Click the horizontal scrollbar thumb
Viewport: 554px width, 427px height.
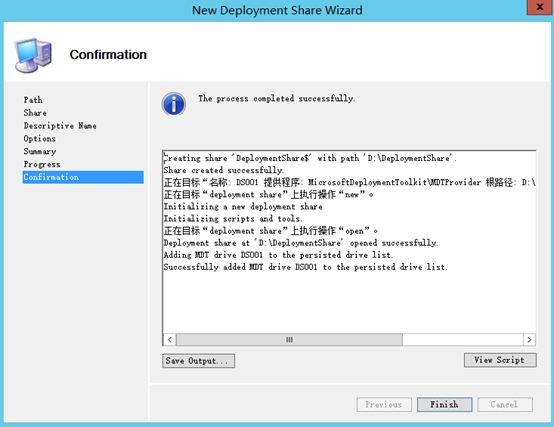tap(289, 340)
